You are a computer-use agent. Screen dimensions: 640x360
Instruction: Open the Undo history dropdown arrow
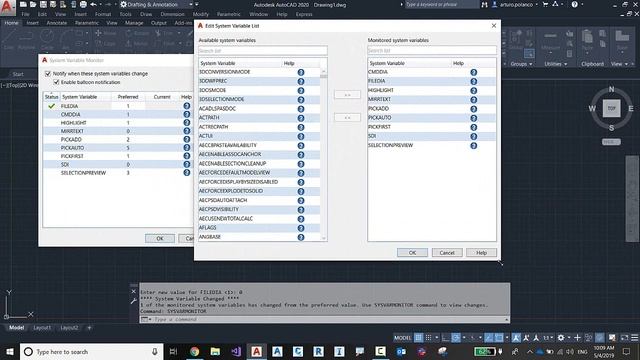(x=100, y=4)
